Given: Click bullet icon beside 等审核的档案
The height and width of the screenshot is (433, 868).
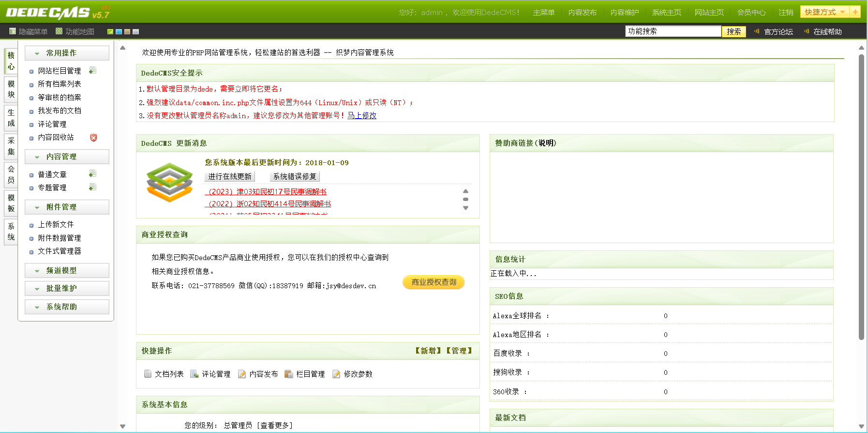Looking at the screenshot, I should pos(31,98).
